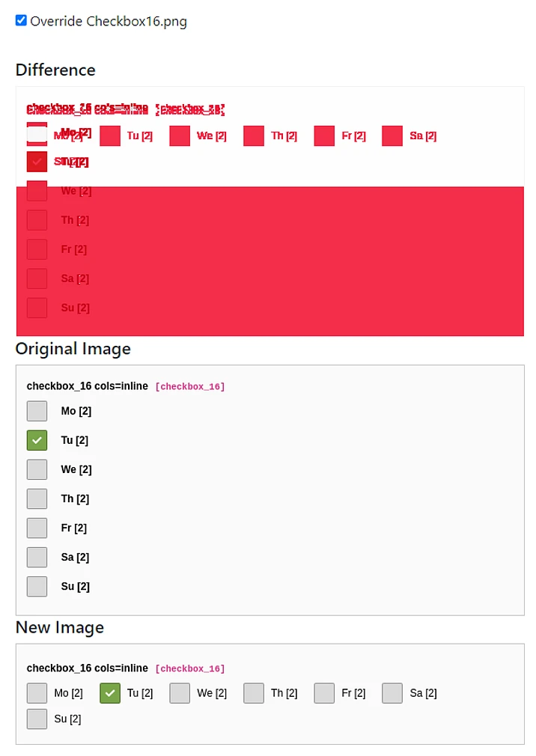Check Th [2] box in Original Image

coord(37,499)
